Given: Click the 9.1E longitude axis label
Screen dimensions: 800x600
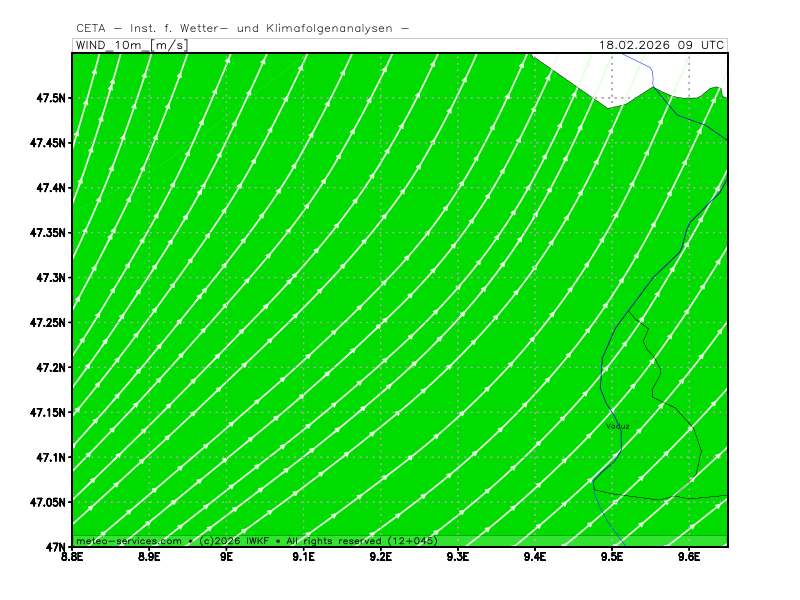Looking at the screenshot, I should [x=303, y=558].
